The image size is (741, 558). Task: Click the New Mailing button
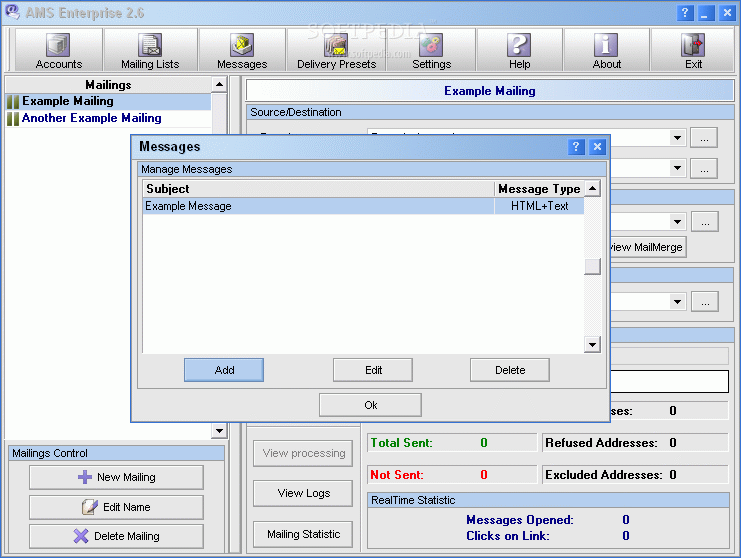[x=116, y=477]
